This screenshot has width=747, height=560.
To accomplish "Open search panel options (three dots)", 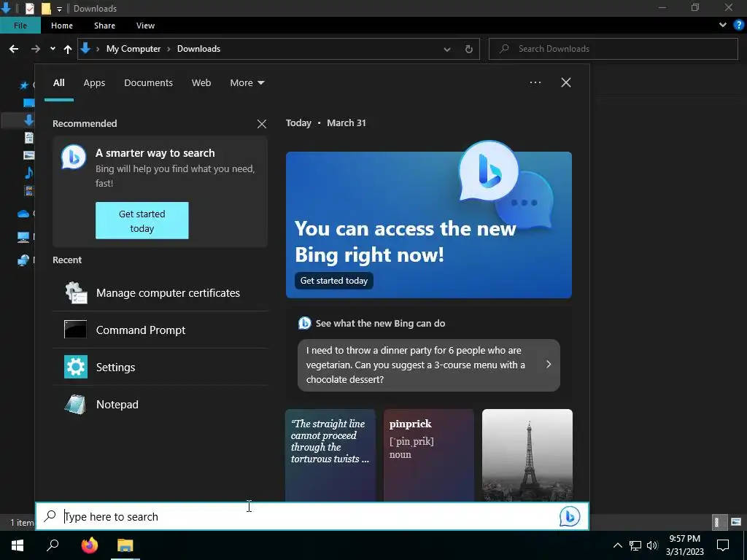I will [x=535, y=82].
